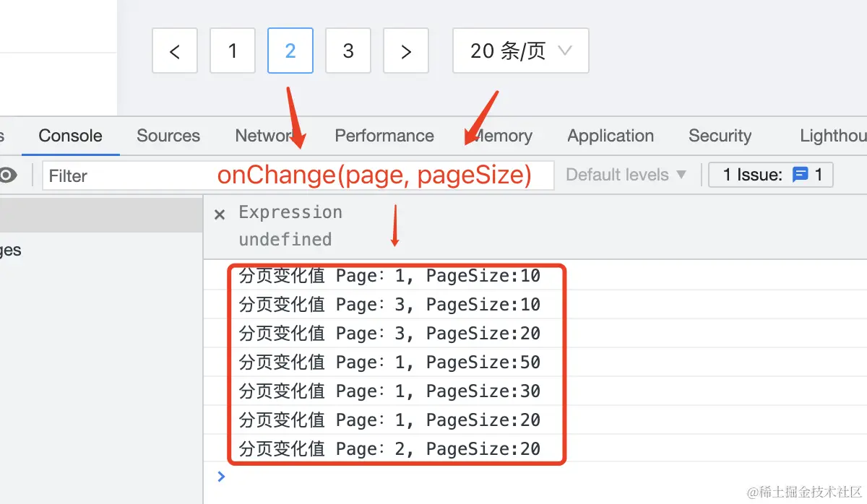Remove the live expression with X
Viewport: 867px width, 504px height.
tap(220, 214)
